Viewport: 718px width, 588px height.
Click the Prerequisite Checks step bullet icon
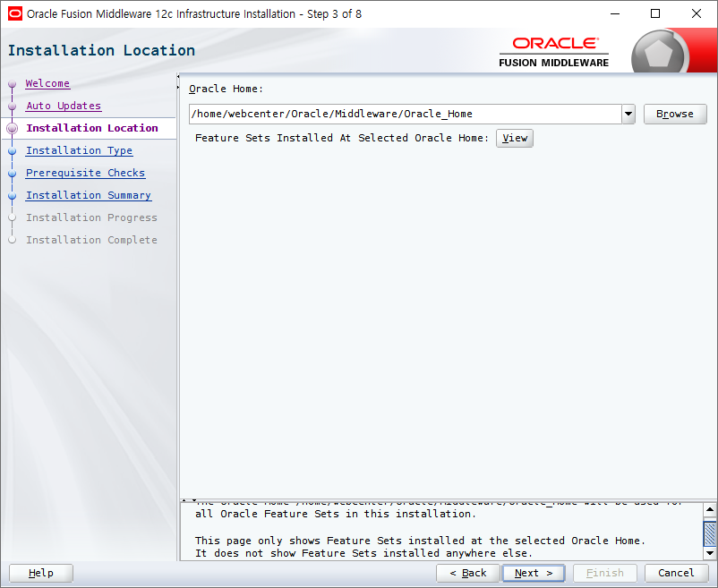[13, 174]
